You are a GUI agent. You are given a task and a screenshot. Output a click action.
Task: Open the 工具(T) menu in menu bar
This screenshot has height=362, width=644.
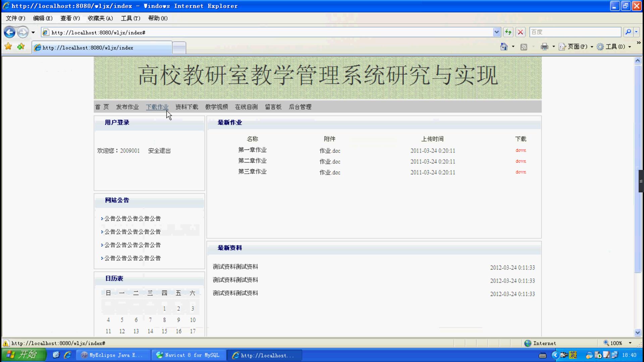click(x=130, y=18)
